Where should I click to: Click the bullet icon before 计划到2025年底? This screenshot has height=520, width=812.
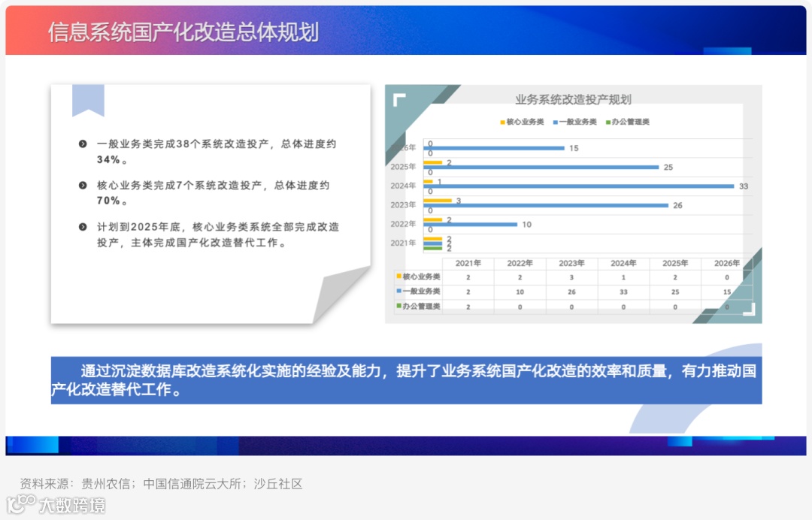[x=83, y=227]
